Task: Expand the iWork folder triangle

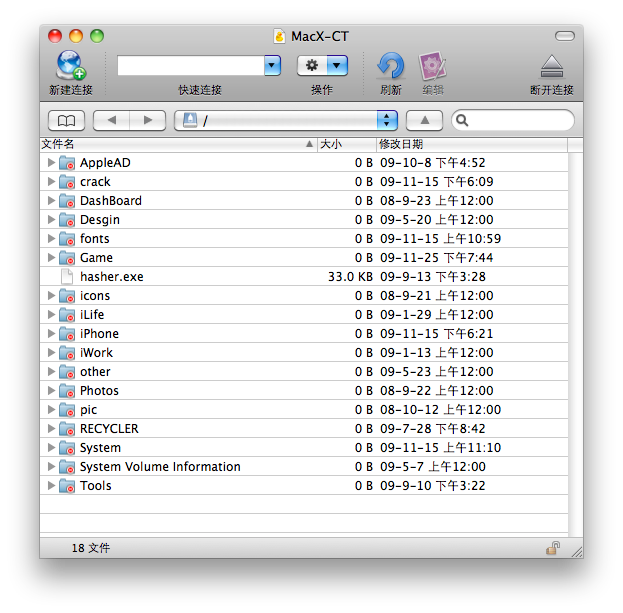Action: tap(51, 353)
